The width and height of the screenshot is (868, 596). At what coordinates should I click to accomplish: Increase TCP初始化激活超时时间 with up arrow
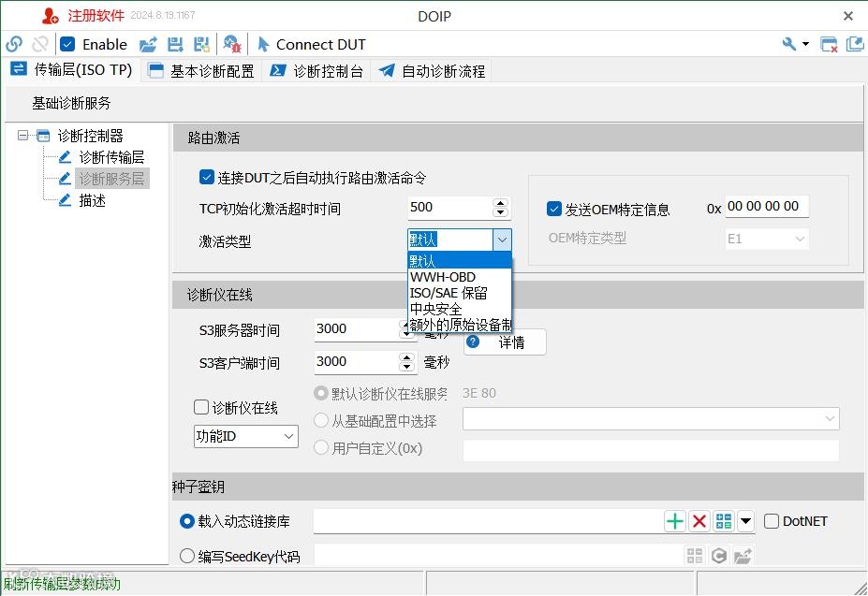click(500, 203)
